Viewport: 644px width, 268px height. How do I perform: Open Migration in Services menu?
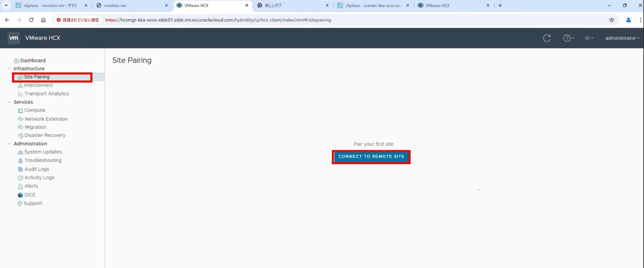pyautogui.click(x=35, y=127)
